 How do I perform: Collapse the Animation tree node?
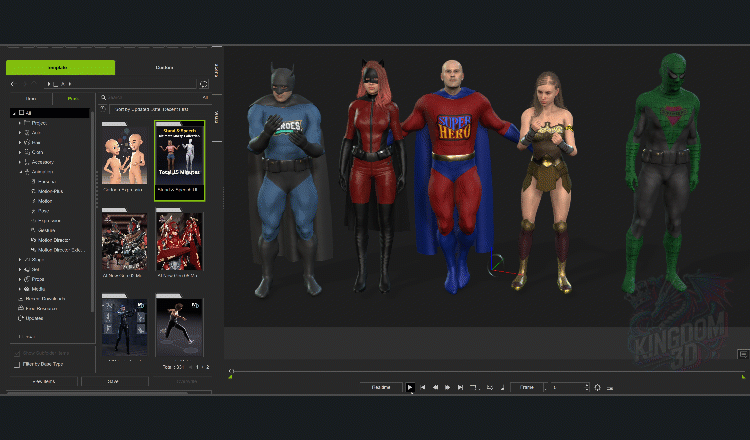(x=20, y=171)
